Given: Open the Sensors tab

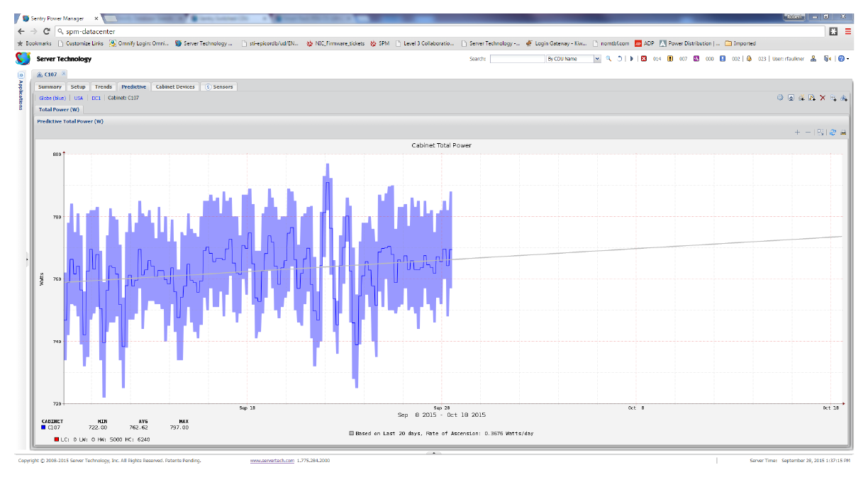Looking at the screenshot, I should click(x=219, y=86).
